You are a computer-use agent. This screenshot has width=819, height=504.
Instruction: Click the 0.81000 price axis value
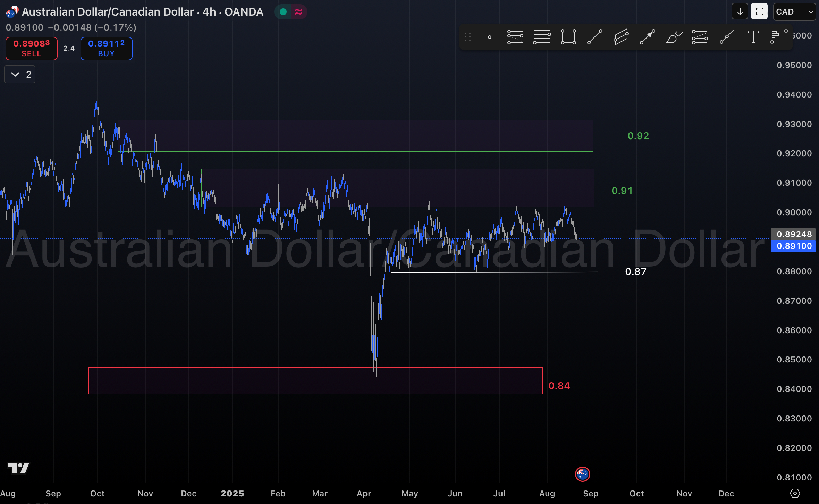[x=794, y=478]
